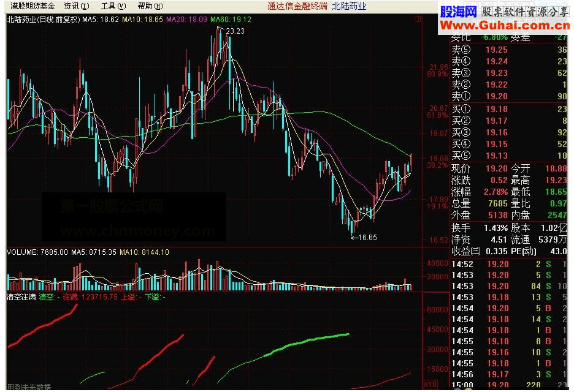Select the 15:00 tick with volume 228

coord(509,385)
